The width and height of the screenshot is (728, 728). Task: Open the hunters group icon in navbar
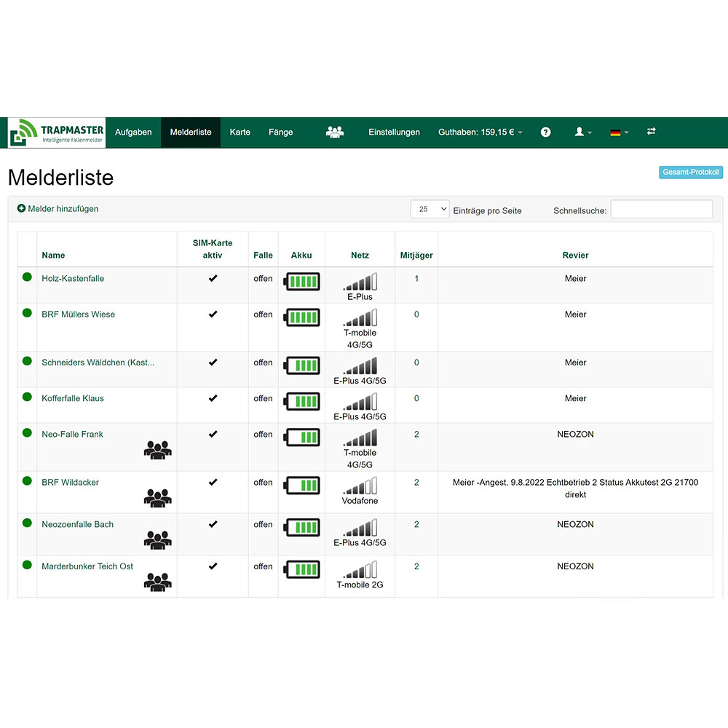(335, 132)
